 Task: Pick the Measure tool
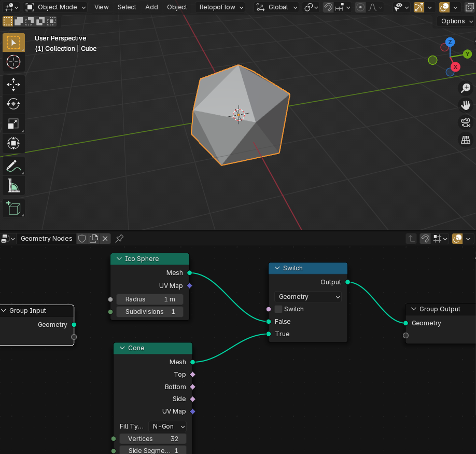13,185
